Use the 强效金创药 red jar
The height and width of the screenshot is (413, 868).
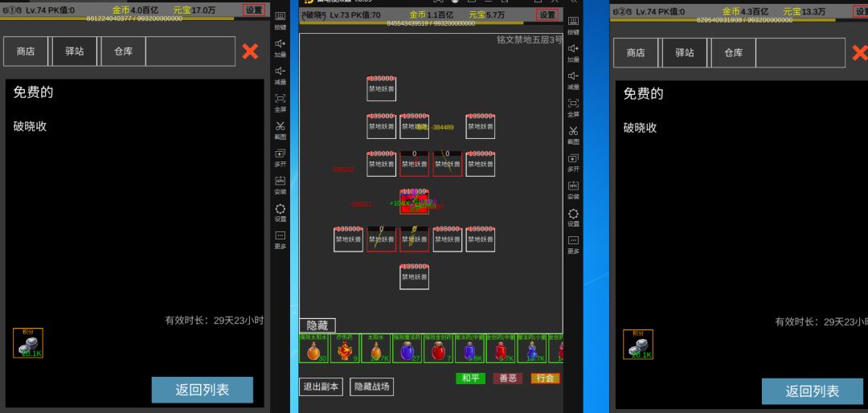pos(439,348)
